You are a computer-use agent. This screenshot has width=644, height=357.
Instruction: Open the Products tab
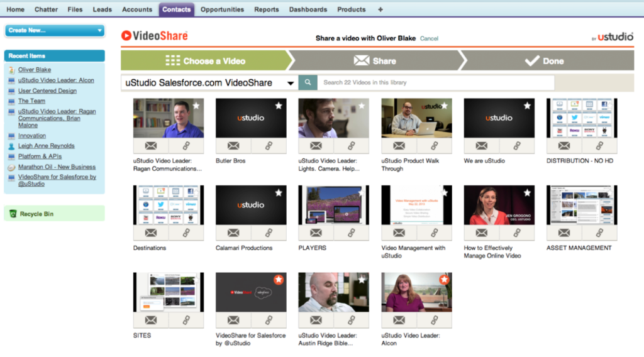coord(351,9)
